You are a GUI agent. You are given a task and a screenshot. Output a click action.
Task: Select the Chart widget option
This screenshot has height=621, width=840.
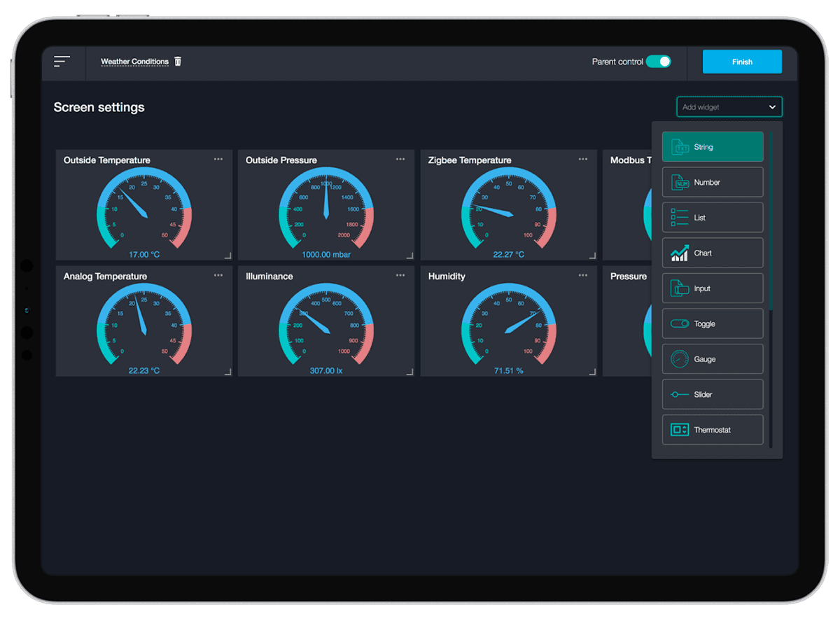[x=713, y=253]
